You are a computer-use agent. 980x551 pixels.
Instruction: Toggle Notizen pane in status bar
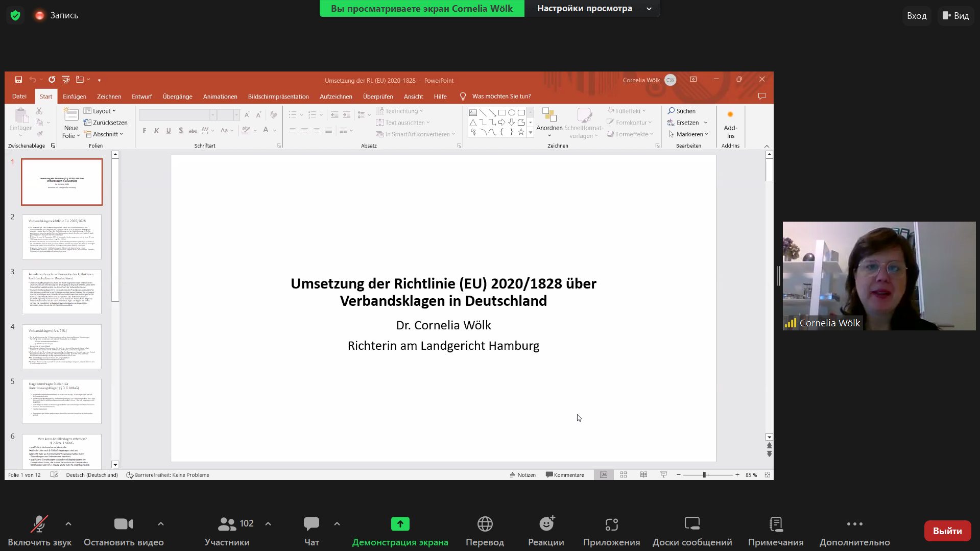coord(522,475)
